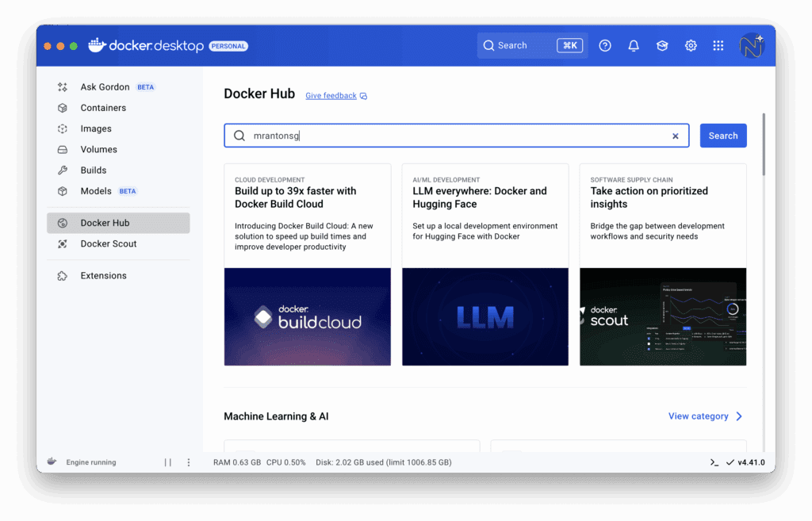This screenshot has width=812, height=521.
Task: Click the CLOUD DEVELOPMENT card label
Action: tap(270, 180)
